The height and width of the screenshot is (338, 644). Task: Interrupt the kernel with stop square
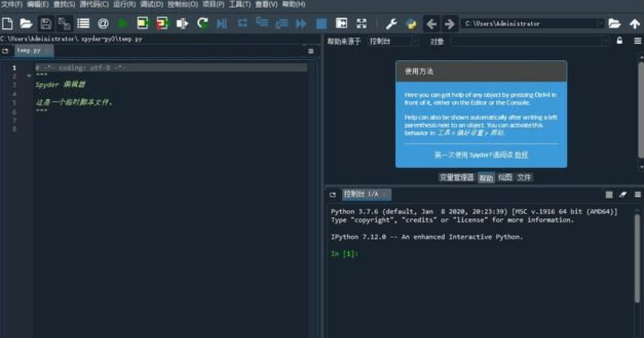click(609, 195)
